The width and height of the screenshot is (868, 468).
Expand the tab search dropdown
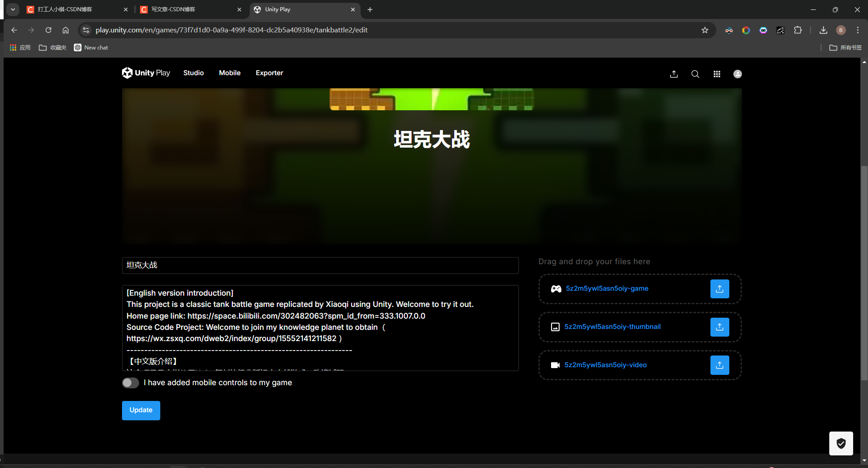[x=13, y=9]
